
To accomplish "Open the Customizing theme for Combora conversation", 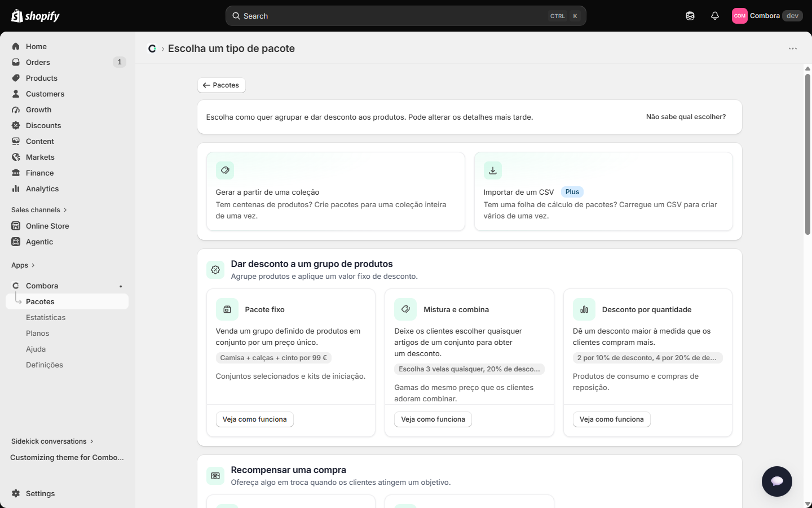I will pos(67,457).
